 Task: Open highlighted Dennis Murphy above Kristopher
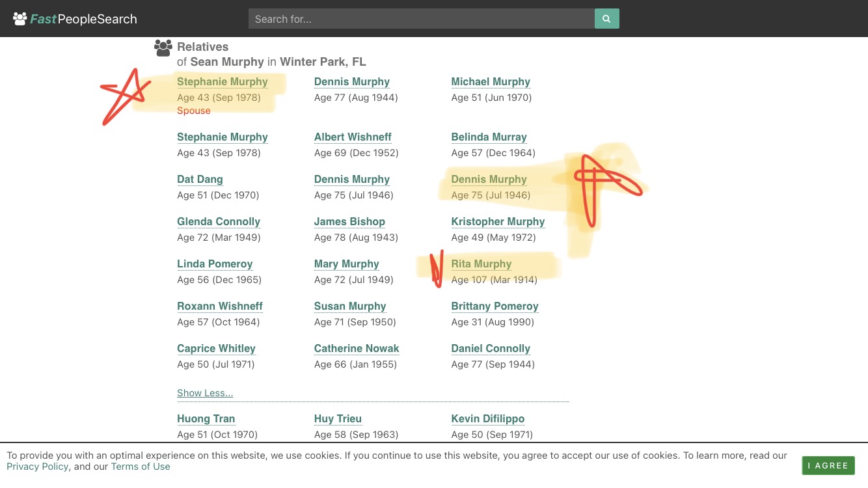(489, 179)
